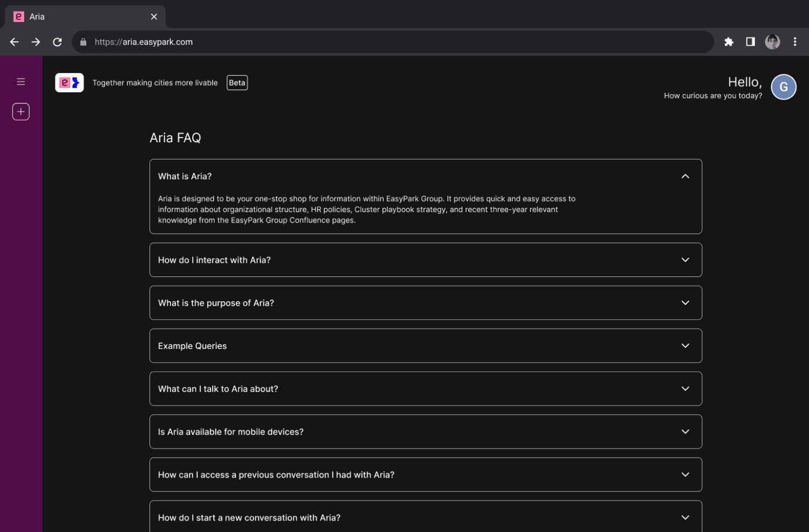
Task: Expand 'How do I start a new conversation'
Action: 426,517
